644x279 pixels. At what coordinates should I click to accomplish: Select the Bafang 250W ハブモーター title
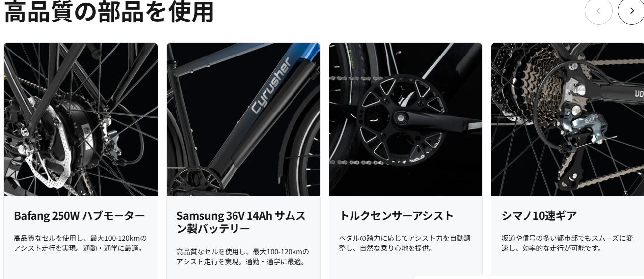(79, 216)
